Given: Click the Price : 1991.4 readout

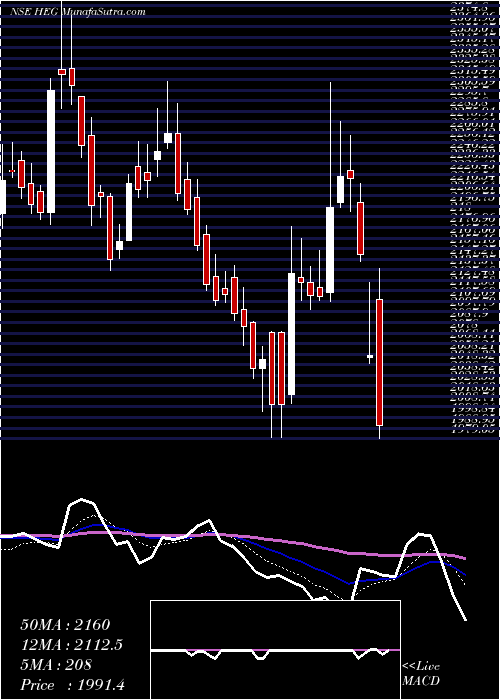Looking at the screenshot, I should click(72, 684).
